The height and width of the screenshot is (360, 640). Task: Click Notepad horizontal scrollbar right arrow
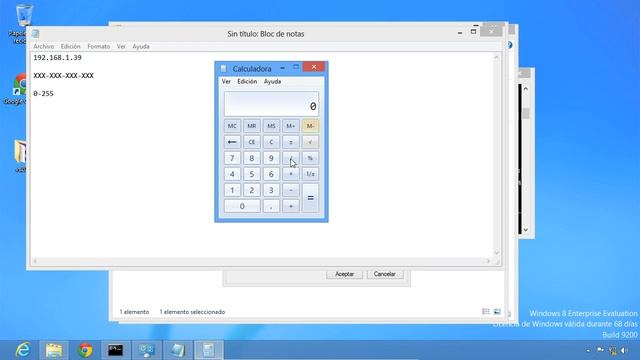coord(488,261)
